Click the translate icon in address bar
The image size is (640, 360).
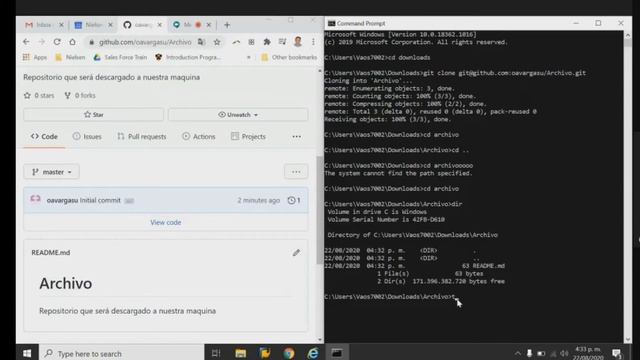coord(201,42)
